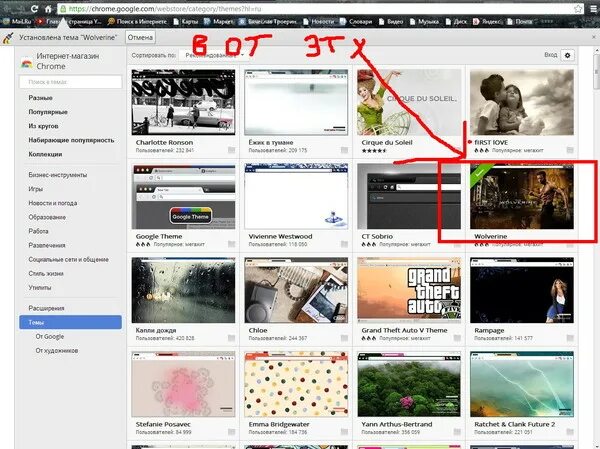Screen dimensions: 600x449
Task: Open the Маркет bookmark
Action: 219,22
